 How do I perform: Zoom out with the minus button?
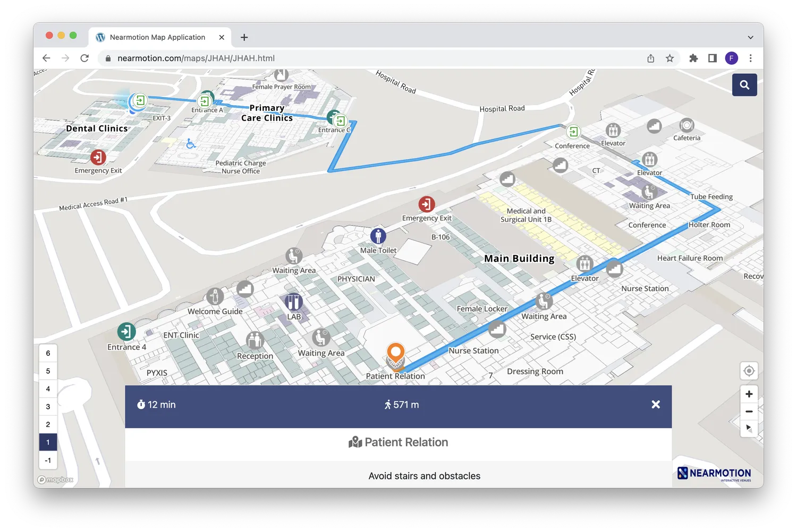pos(749,411)
